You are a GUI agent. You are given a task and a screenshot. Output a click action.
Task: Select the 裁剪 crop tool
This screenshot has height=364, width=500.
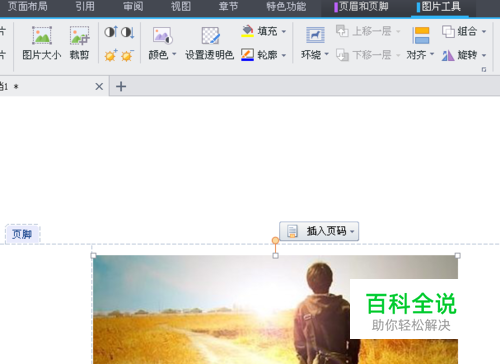pyautogui.click(x=79, y=43)
